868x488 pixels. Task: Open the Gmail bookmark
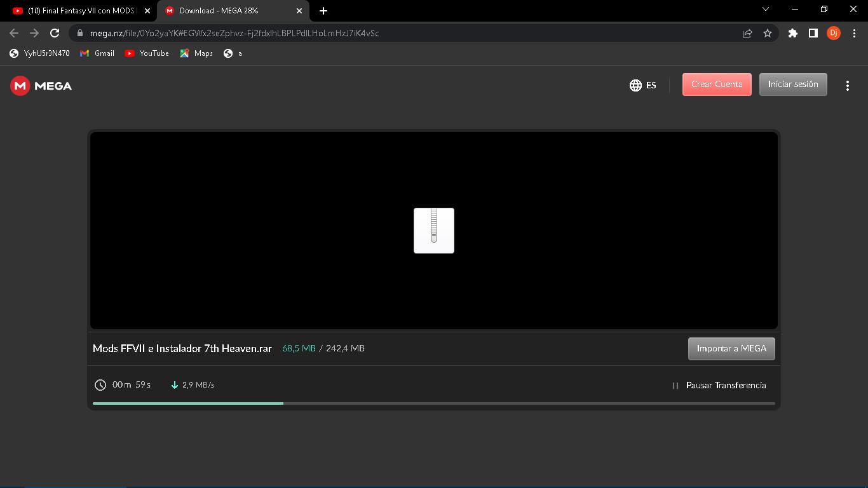pos(97,53)
